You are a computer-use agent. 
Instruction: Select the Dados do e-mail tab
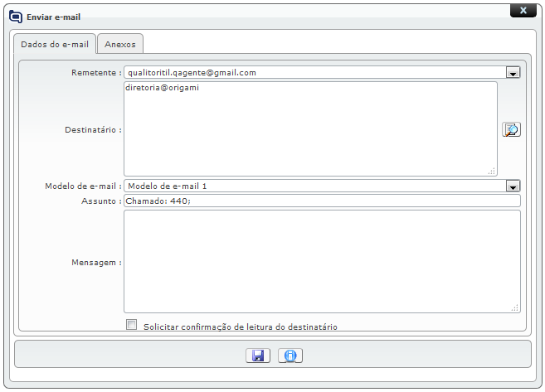click(x=54, y=44)
